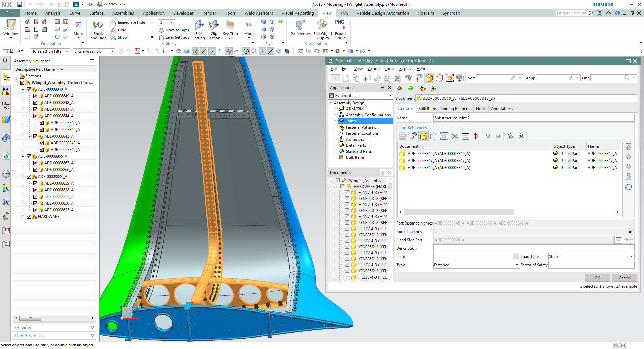The height and width of the screenshot is (349, 644).
Task: Switch to Bulk Items tab
Action: 427,109
